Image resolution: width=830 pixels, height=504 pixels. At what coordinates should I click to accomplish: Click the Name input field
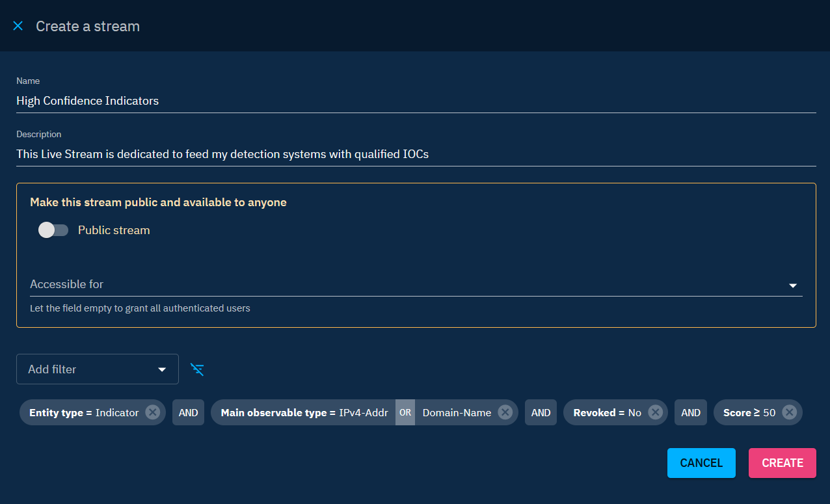click(415, 101)
